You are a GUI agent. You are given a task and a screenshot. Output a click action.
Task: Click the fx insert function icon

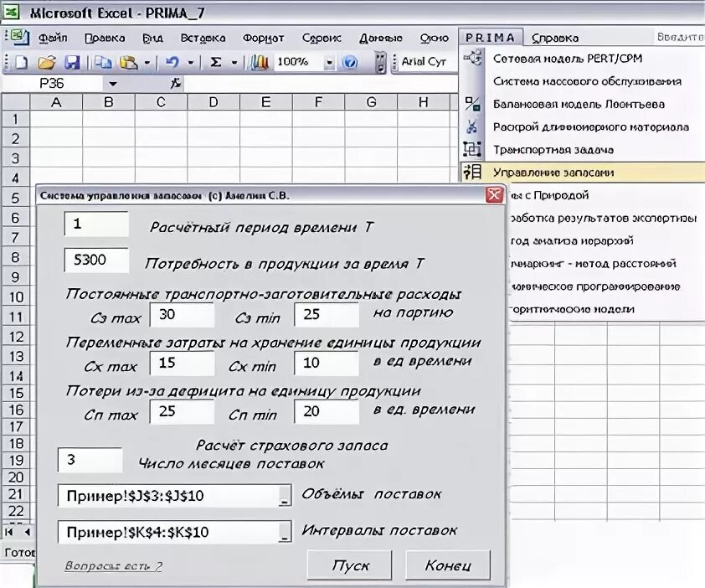click(x=175, y=83)
